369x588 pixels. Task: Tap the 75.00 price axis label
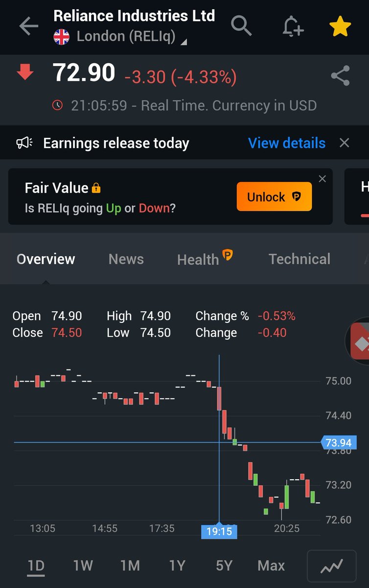(339, 381)
